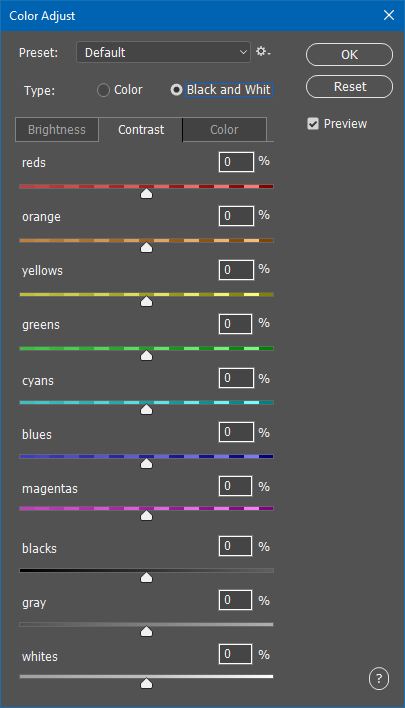Focus the yellows percentage value box
This screenshot has height=708, width=405.
coord(236,270)
